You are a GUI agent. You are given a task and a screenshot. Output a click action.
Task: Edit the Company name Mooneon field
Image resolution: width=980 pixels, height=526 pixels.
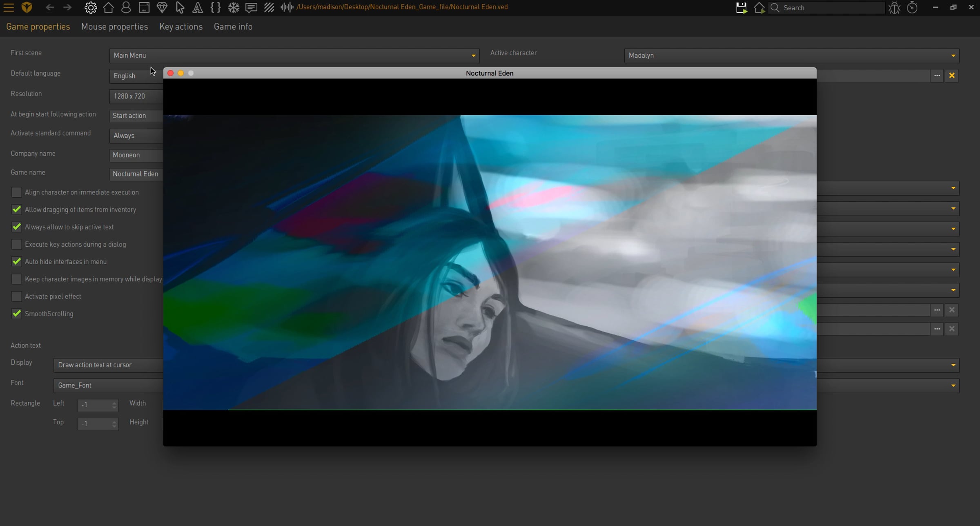[x=136, y=155]
